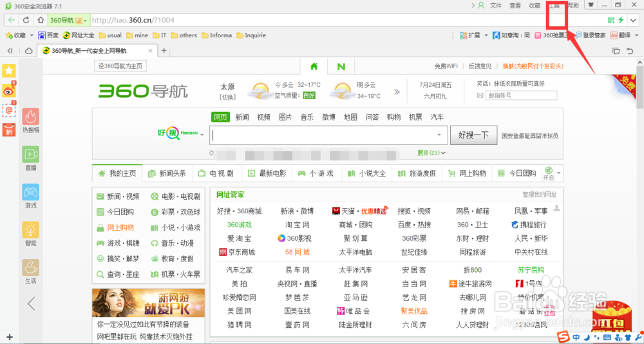Switch to the 电视剧 tab

tap(217, 173)
